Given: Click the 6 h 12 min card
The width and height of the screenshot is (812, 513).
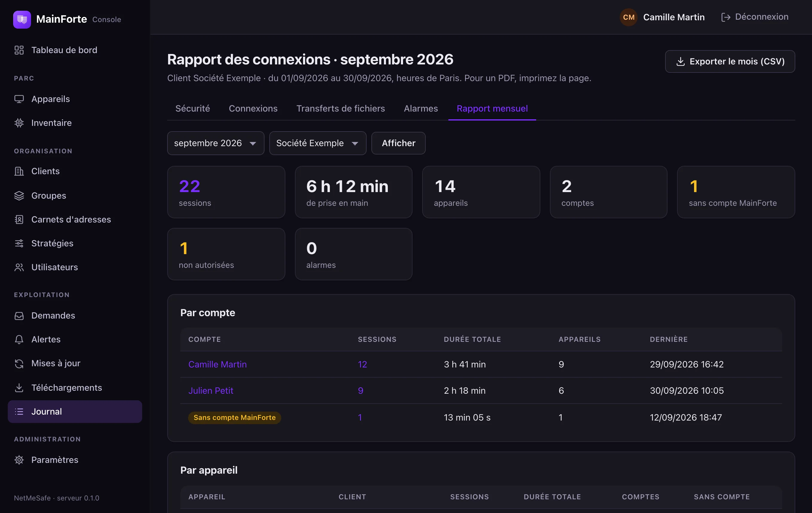Looking at the screenshot, I should (x=353, y=192).
